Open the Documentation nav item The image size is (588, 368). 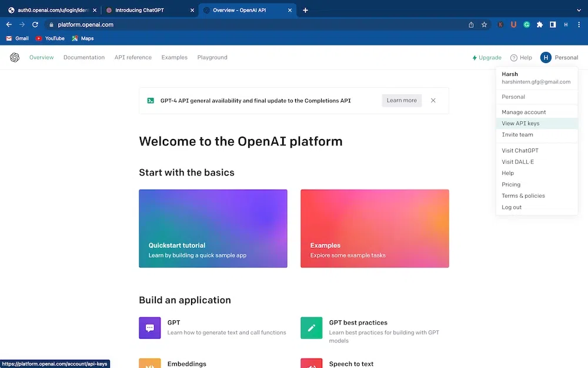[84, 58]
